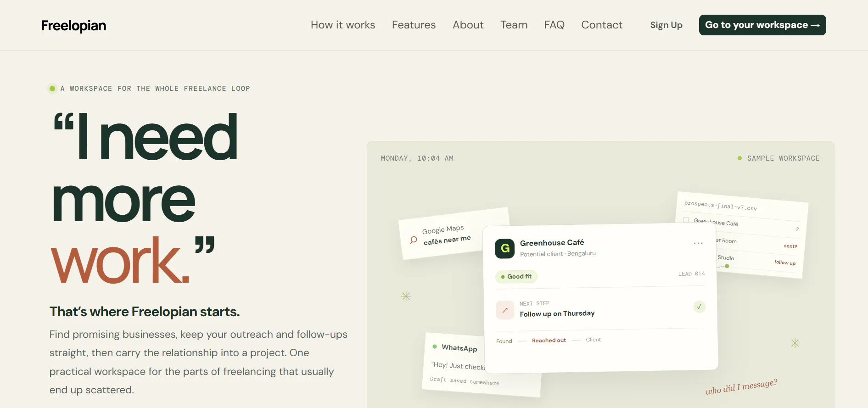Visit the Team nav link
Image resolution: width=868 pixels, height=408 pixels.
click(514, 25)
